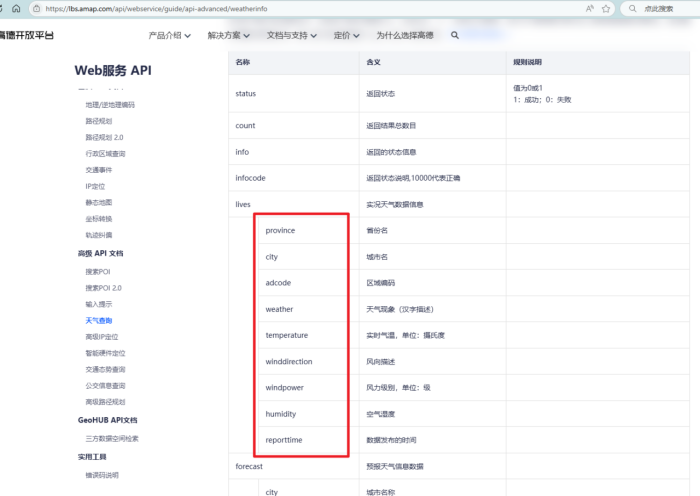700x496 pixels.
Task: Select the lives name cell
Action: pos(294,204)
